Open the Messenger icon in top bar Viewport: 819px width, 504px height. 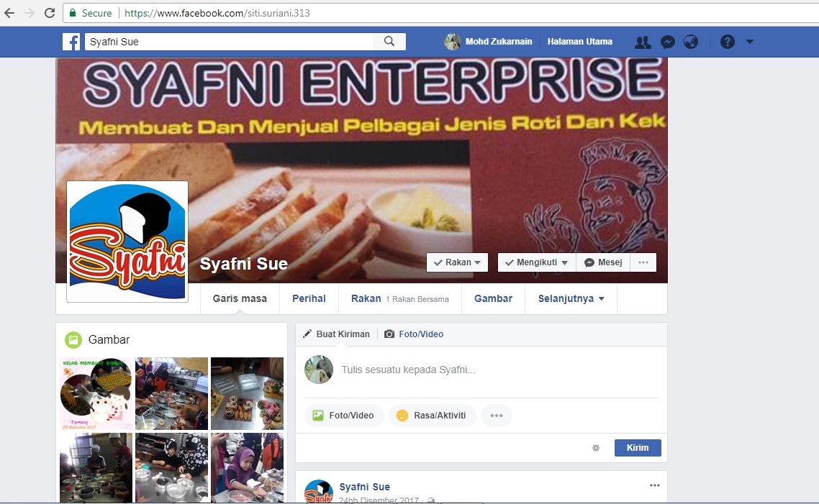click(668, 42)
